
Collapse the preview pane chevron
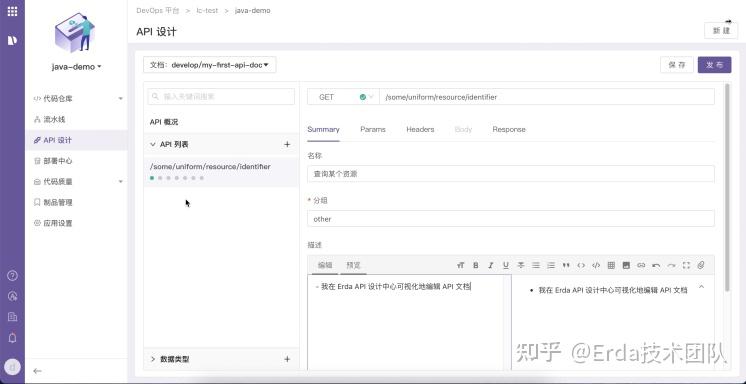(701, 287)
